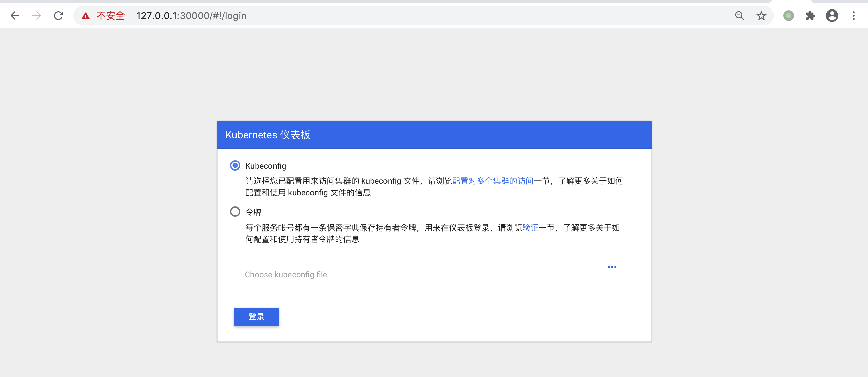Click the green circle extension icon
Screen dimensions: 868x377
pyautogui.click(x=788, y=16)
